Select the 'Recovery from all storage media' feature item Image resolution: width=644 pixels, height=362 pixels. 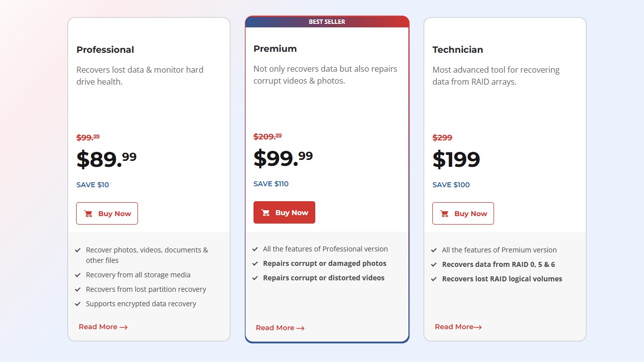coord(133,274)
